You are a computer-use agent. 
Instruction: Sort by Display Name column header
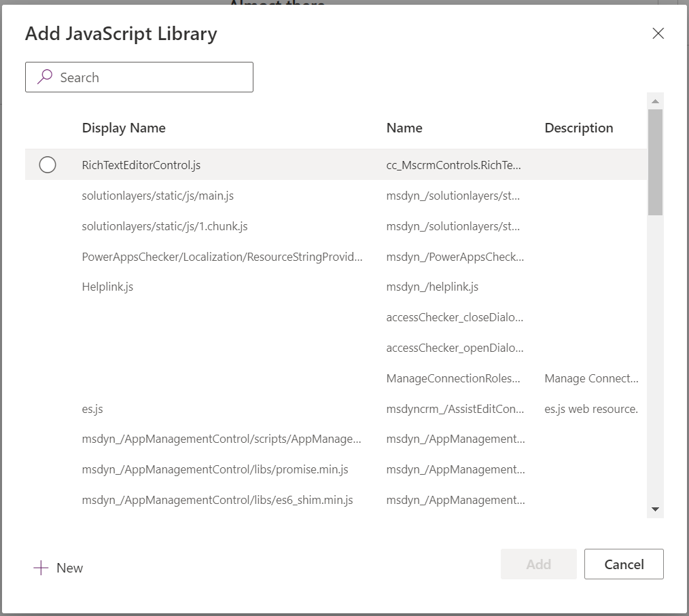point(124,128)
